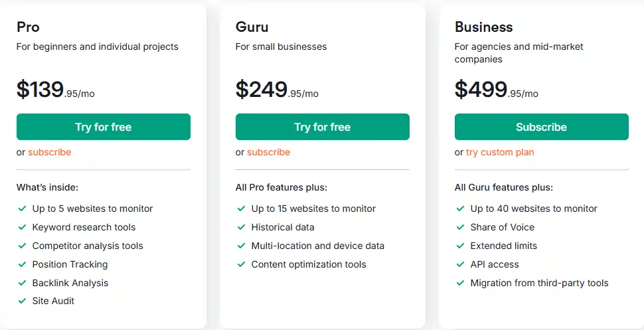Click checkmark beside Competitor analysis tools
The width and height of the screenshot is (644, 330).
pyautogui.click(x=22, y=246)
